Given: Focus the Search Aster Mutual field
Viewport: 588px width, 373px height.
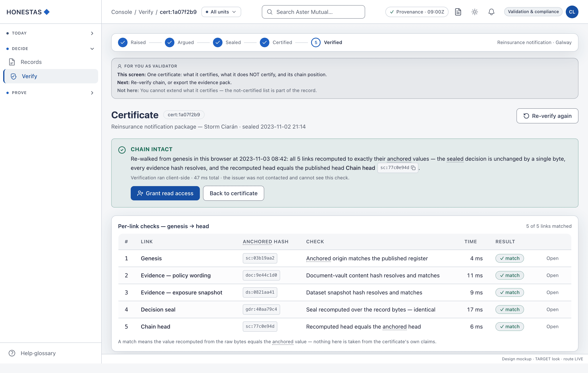Looking at the screenshot, I should pyautogui.click(x=313, y=12).
